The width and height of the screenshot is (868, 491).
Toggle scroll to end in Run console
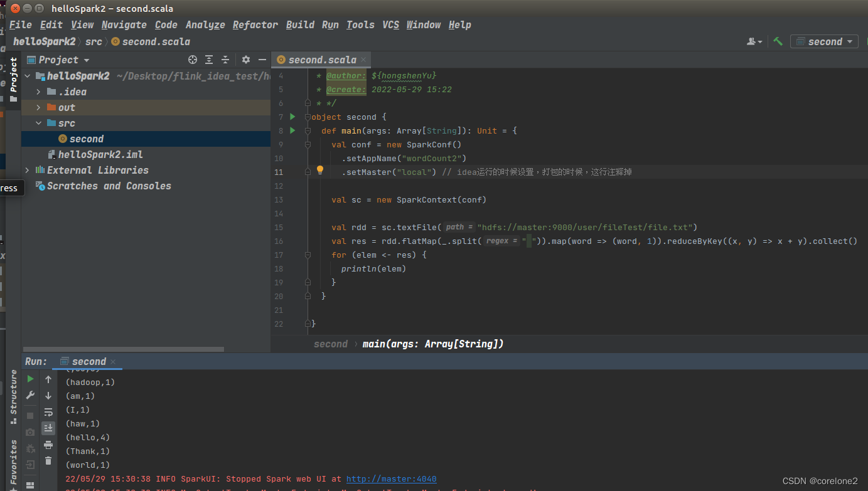tap(48, 428)
